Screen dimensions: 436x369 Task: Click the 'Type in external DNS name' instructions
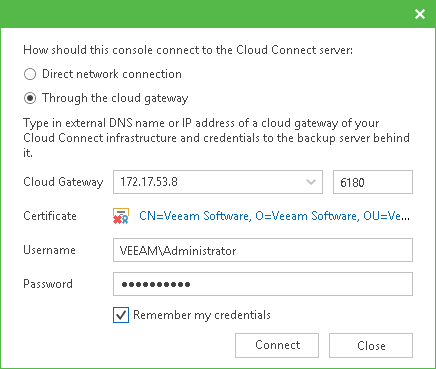216,138
